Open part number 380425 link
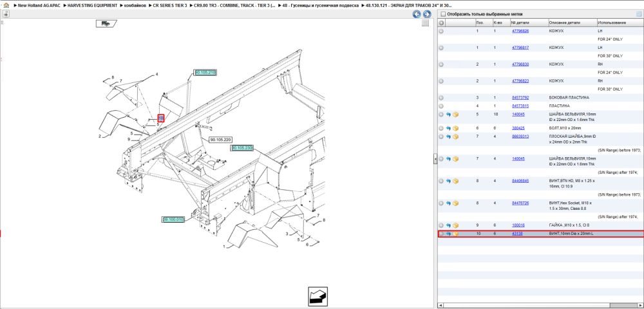This screenshot has width=644, height=309. tap(518, 128)
